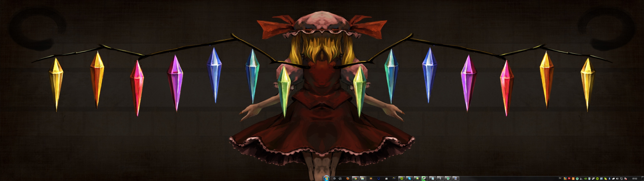Open the Skype status tray icon
The image size is (644, 181).
click(x=605, y=179)
